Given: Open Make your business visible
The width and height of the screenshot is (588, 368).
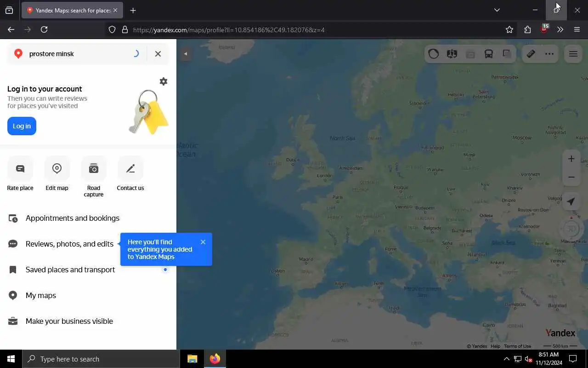Looking at the screenshot, I should click(88, 321).
